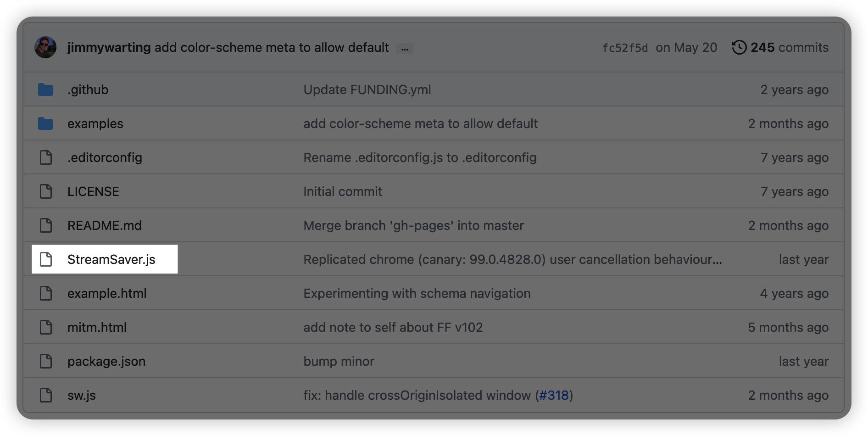Image resolution: width=868 pixels, height=436 pixels.
Task: Click the .editorconfig file icon
Action: coord(46,157)
